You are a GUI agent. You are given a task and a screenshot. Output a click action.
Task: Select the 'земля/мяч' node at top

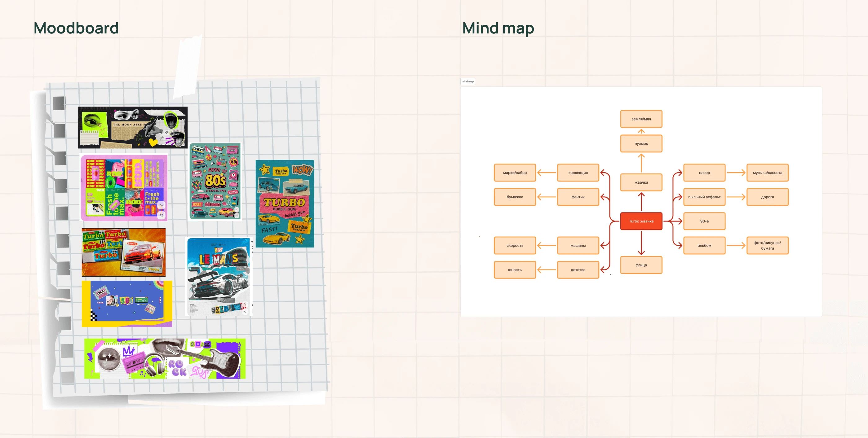(x=641, y=119)
